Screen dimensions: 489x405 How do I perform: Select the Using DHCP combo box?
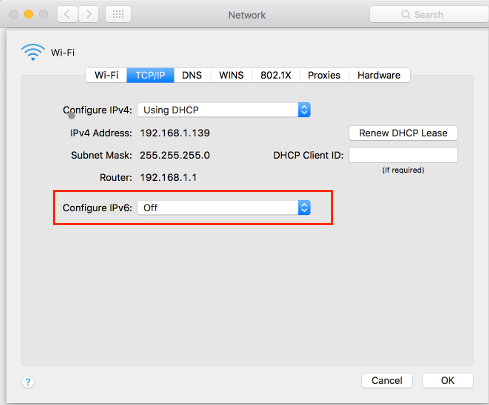point(224,110)
